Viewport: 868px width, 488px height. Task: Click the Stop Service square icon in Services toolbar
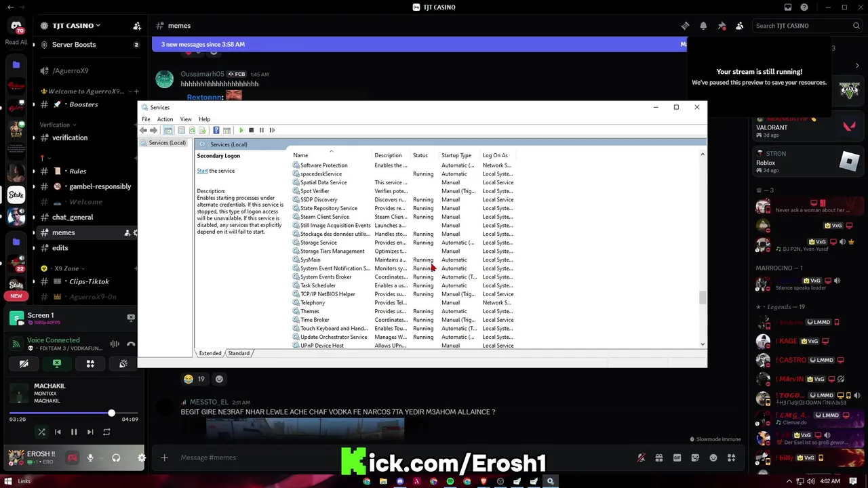[251, 130]
